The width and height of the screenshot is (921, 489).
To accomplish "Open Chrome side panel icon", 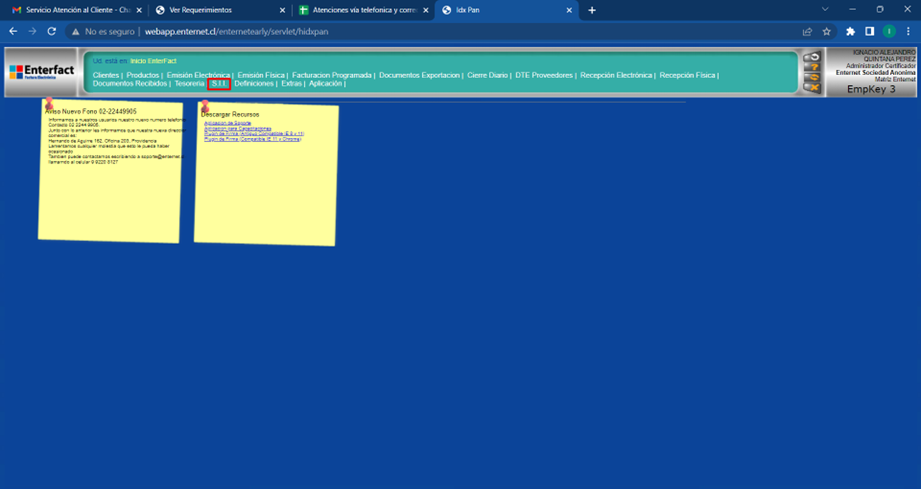I will pyautogui.click(x=869, y=32).
